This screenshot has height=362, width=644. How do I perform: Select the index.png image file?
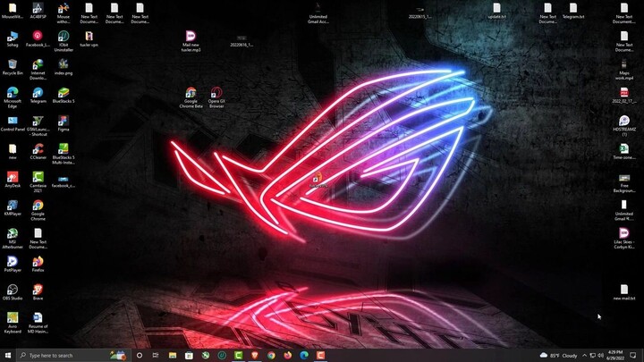point(64,67)
